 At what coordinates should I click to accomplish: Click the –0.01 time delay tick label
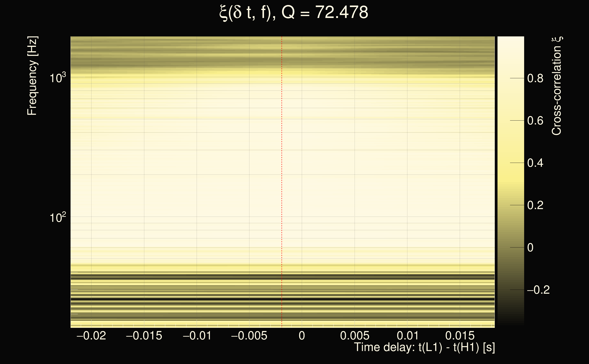[197, 336]
